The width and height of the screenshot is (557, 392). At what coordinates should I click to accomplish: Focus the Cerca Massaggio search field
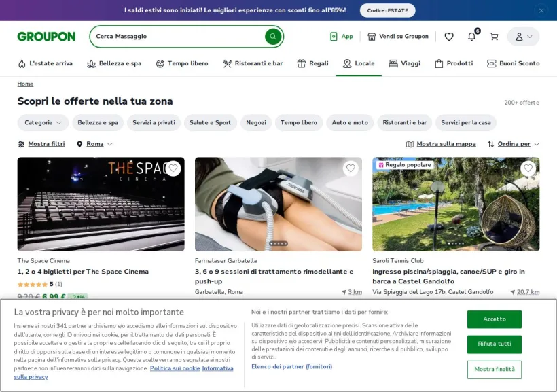coord(177,36)
